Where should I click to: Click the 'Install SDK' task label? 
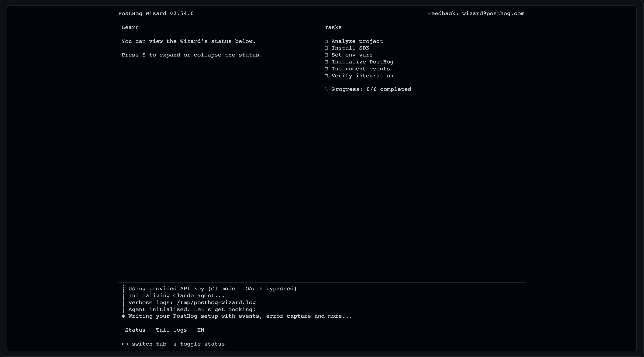(350, 48)
